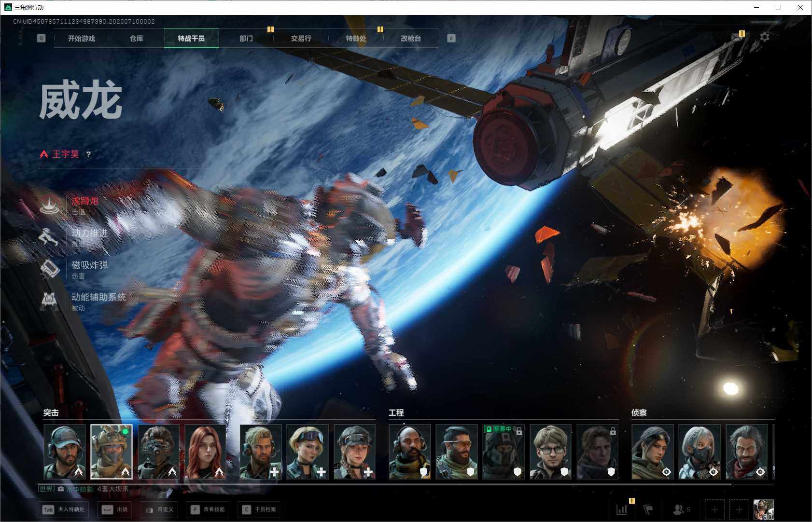This screenshot has height=522, width=812.
Task: Select the red-haired 突击 operator portrait
Action: [205, 452]
